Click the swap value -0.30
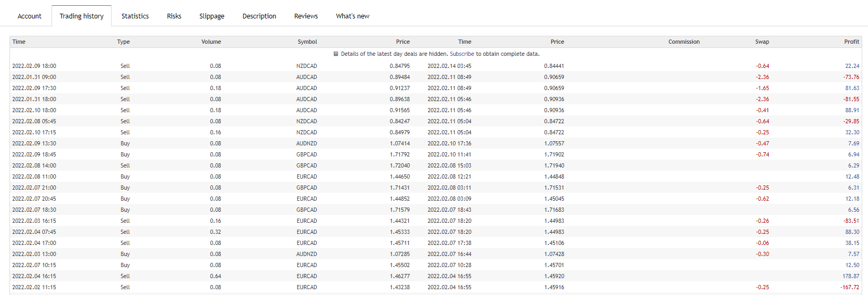 point(762,254)
